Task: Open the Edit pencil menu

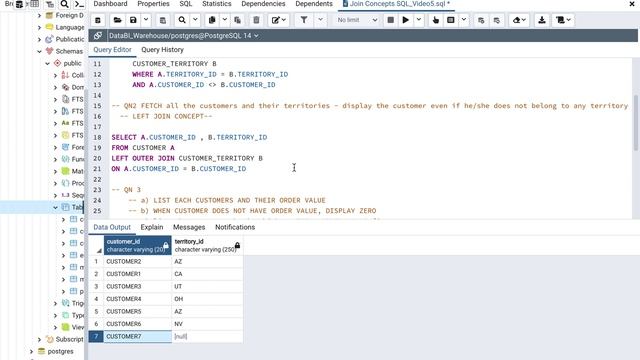Action: (279, 20)
